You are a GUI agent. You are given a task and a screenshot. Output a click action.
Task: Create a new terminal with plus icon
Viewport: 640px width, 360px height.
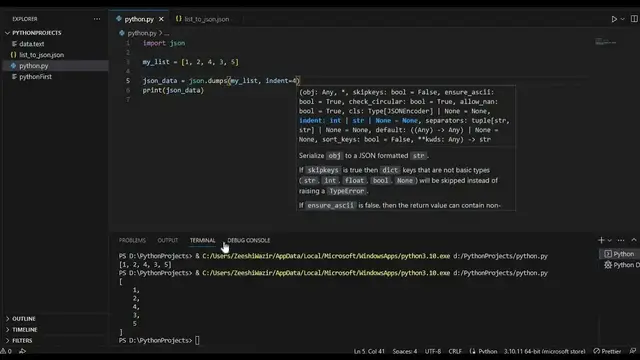[x=601, y=240]
